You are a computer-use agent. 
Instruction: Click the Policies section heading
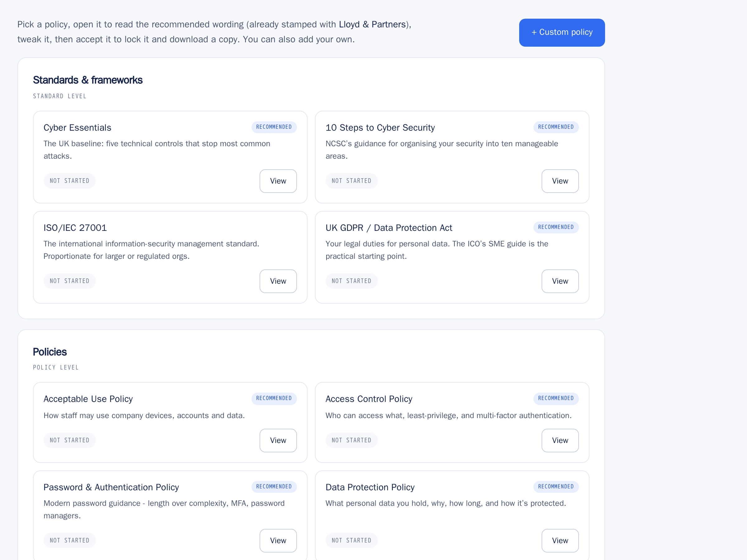pyautogui.click(x=50, y=352)
